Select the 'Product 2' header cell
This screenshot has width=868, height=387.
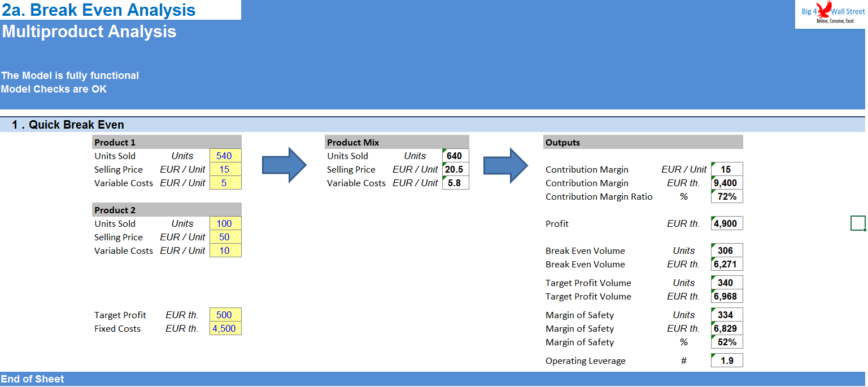pyautogui.click(x=167, y=210)
